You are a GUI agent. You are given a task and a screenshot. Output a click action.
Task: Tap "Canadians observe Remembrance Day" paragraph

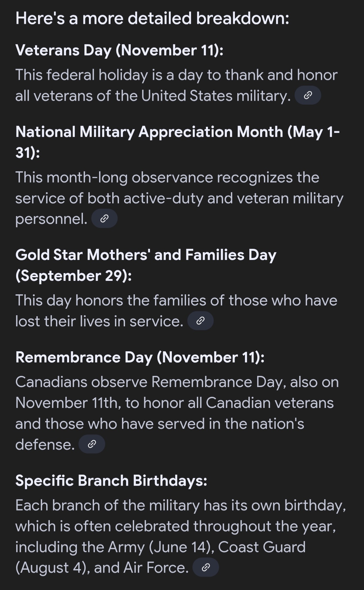pos(177,413)
